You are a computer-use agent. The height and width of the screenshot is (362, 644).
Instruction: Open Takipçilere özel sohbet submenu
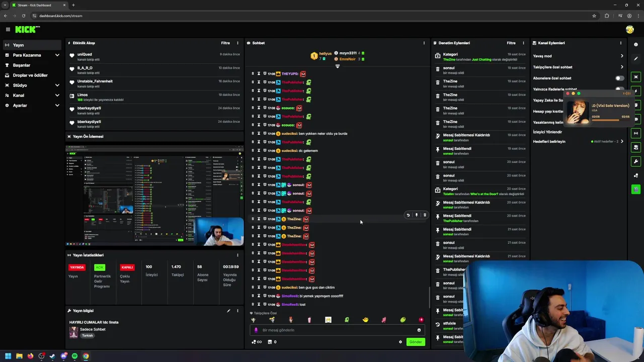(x=578, y=67)
